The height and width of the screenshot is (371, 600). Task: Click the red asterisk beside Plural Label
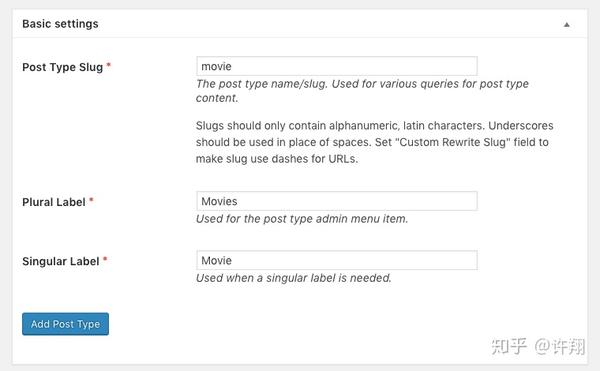click(x=91, y=200)
